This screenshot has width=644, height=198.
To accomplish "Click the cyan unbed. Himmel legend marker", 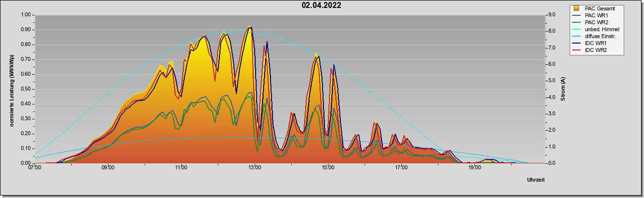I will pos(576,29).
